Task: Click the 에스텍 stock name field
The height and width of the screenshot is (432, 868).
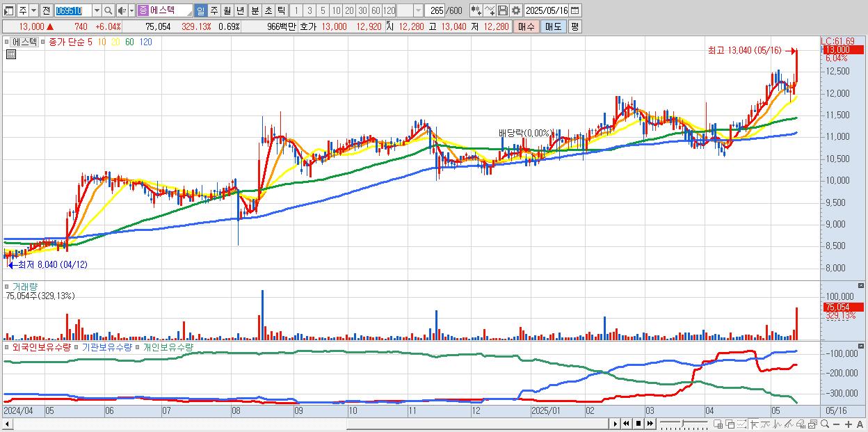Action: (x=165, y=10)
